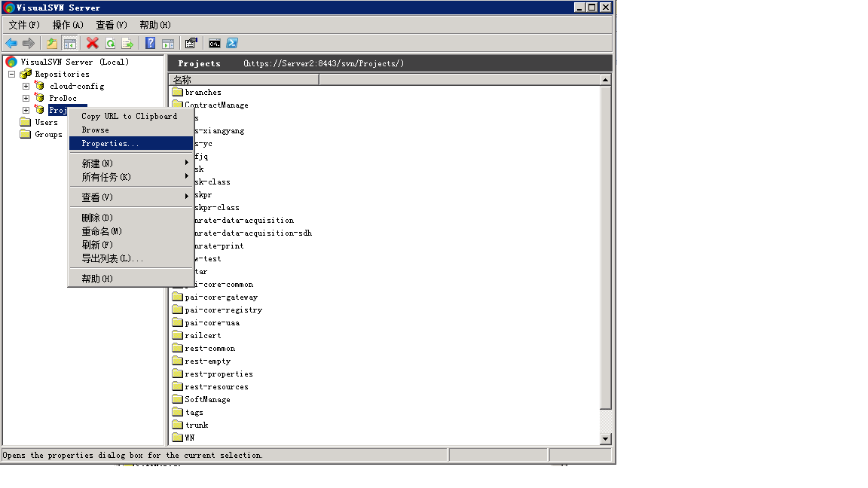This screenshot has height=488, width=868.
Task: Expand the cloud-config repository node
Action: point(26,87)
